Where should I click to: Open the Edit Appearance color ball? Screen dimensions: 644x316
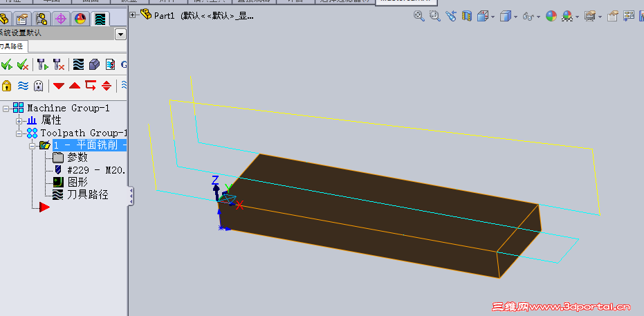[551, 16]
